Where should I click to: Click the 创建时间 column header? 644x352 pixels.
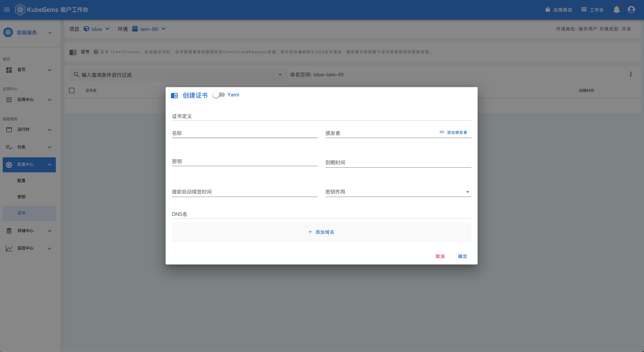click(586, 90)
